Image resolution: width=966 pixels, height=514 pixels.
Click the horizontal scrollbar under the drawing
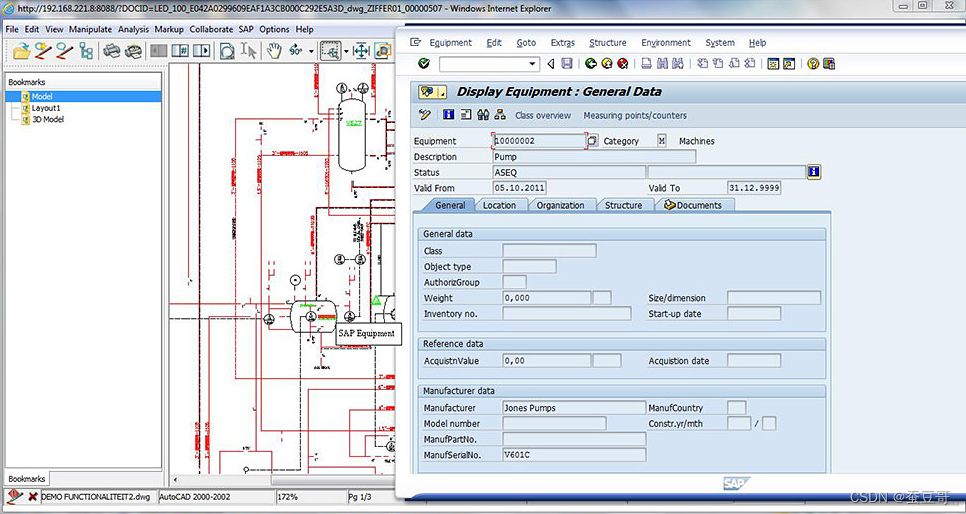click(x=282, y=479)
